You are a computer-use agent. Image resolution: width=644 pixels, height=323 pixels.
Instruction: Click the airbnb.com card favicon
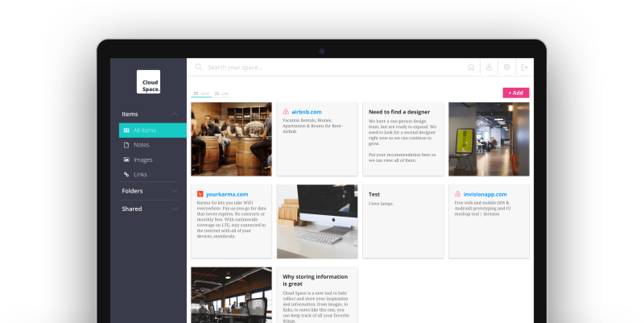(x=286, y=112)
